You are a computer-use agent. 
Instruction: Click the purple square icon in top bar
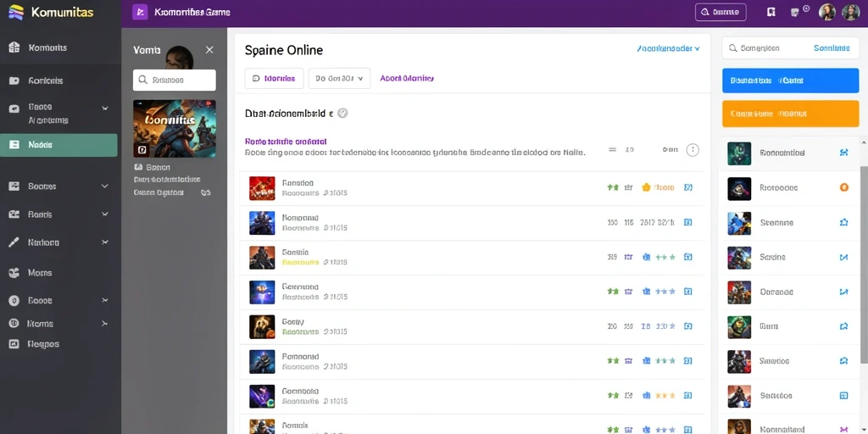tap(140, 12)
